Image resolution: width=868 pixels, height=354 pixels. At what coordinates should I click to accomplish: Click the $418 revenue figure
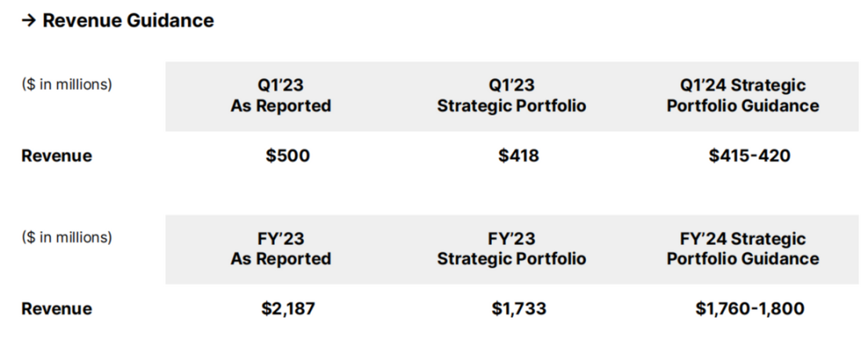tap(518, 156)
